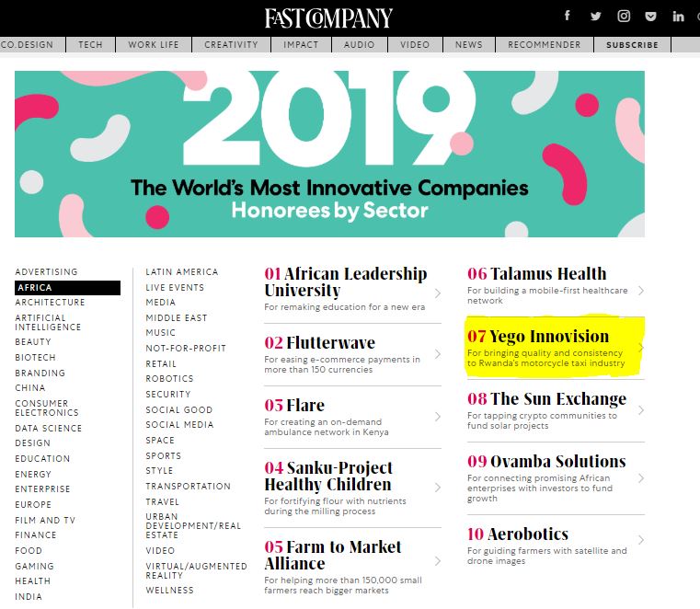Go to the VIDEO nav tab

click(415, 45)
